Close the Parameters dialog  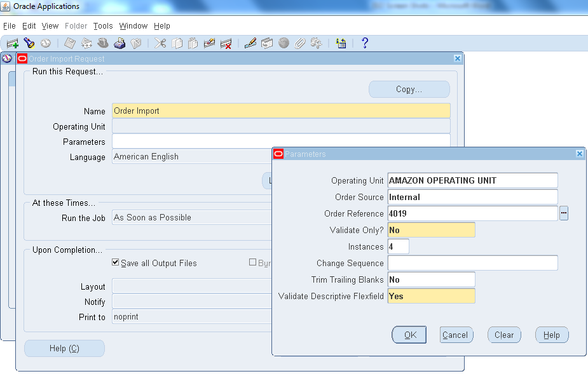(579, 154)
